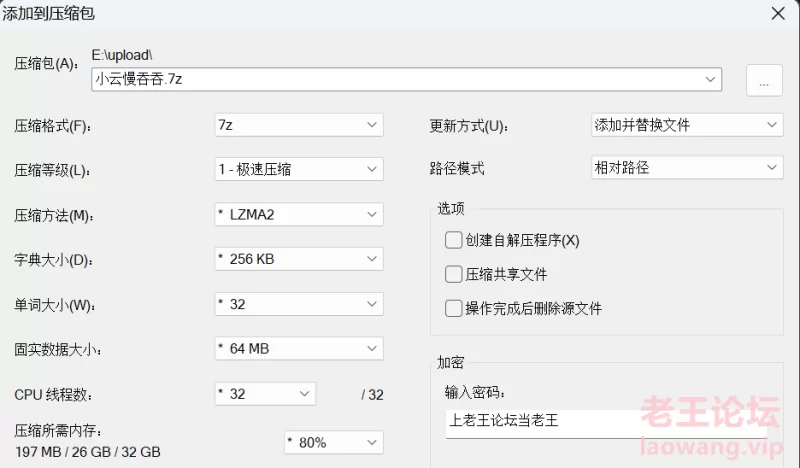The height and width of the screenshot is (468, 800).
Task: Expand the archive format 7z dropdown
Action: click(299, 125)
